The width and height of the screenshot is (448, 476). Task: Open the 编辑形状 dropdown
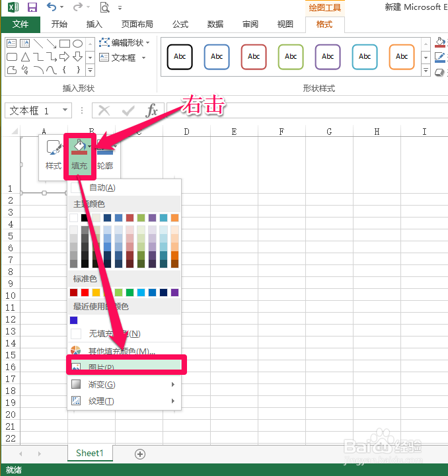pyautogui.click(x=124, y=43)
